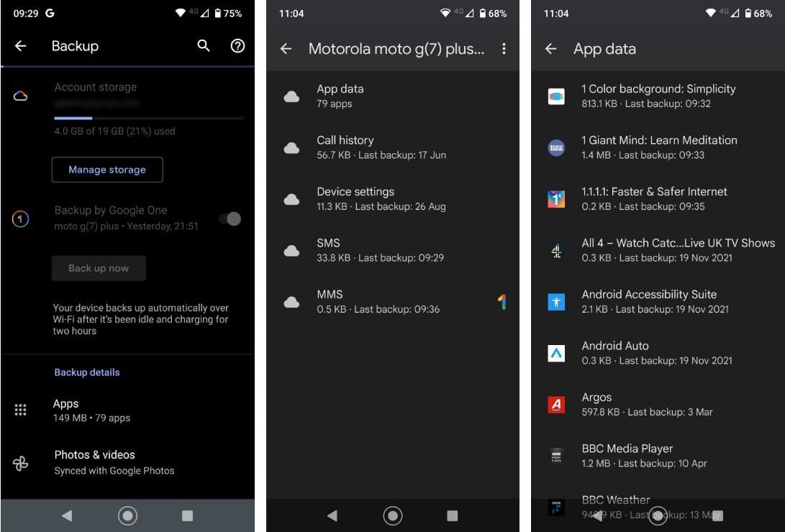Open the Android Auto app icon

[555, 352]
